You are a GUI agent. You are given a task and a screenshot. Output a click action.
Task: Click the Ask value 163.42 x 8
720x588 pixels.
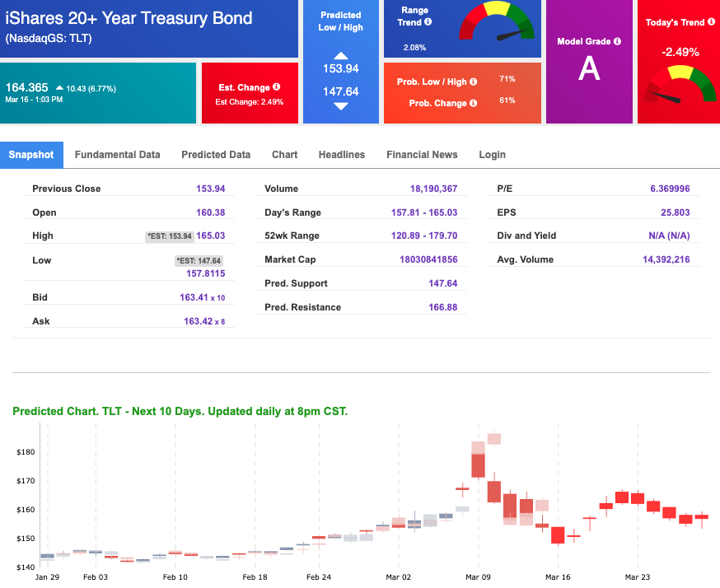click(204, 321)
